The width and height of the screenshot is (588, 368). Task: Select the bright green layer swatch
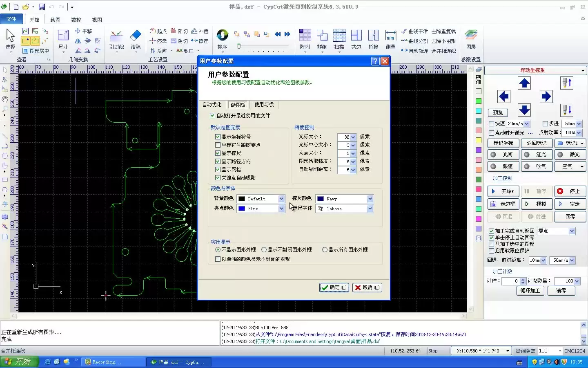click(x=479, y=101)
